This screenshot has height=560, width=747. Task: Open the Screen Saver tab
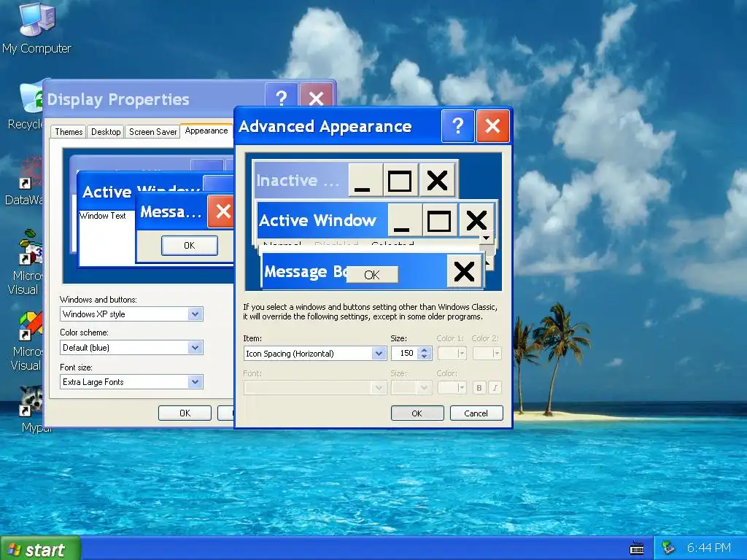[152, 132]
